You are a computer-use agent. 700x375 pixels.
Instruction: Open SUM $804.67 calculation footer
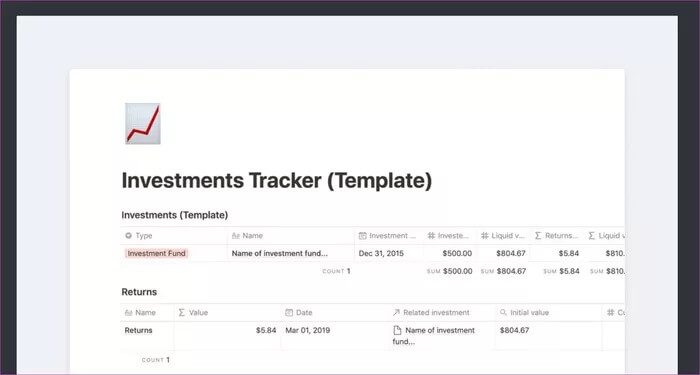503,271
